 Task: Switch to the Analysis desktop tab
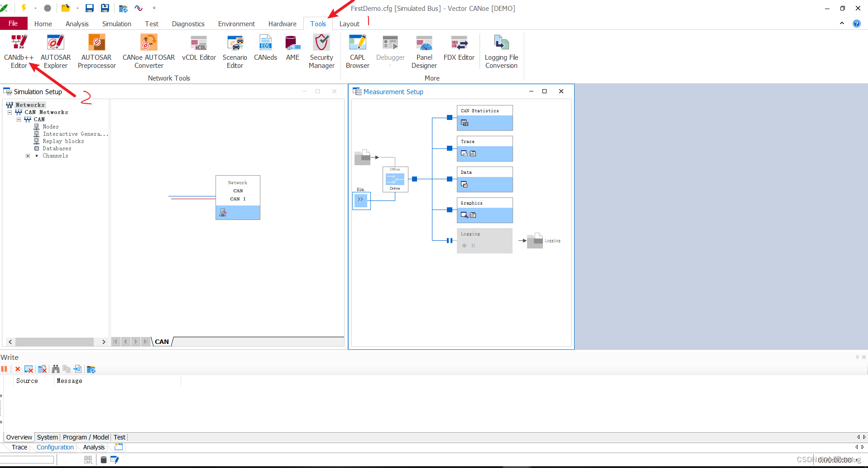tap(94, 447)
